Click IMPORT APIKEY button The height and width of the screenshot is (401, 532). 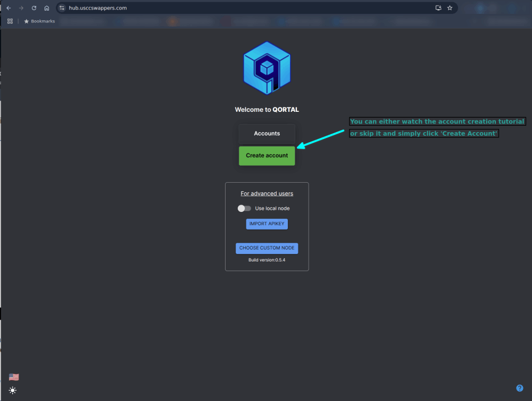coord(267,224)
